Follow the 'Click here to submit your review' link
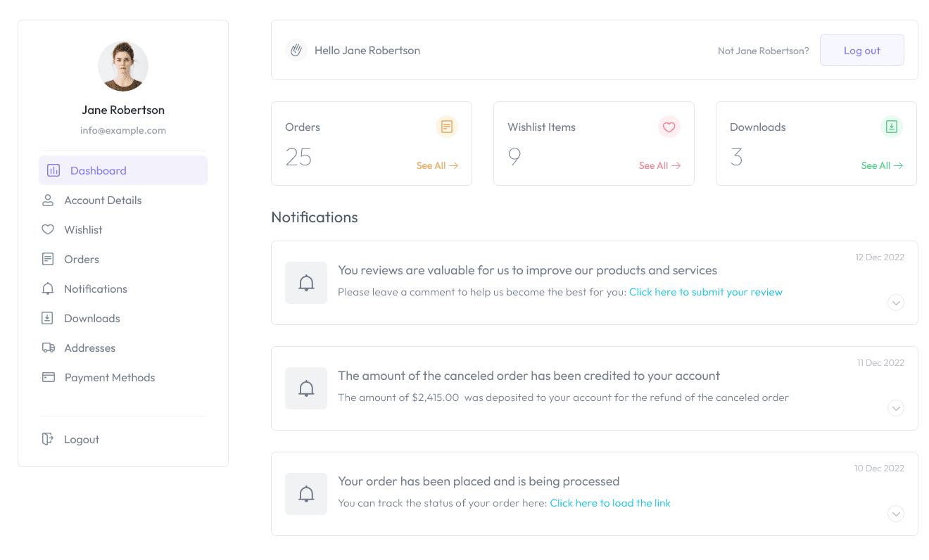 click(705, 292)
